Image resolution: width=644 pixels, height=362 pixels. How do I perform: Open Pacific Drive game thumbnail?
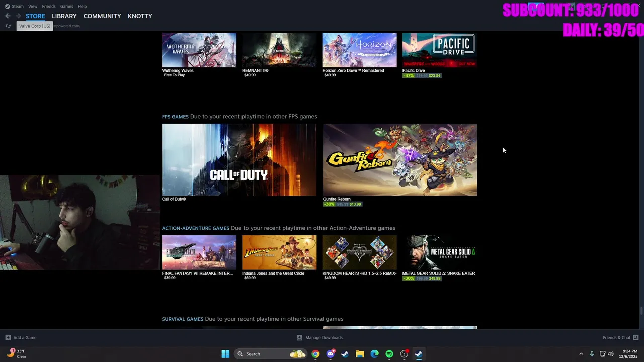click(x=440, y=50)
